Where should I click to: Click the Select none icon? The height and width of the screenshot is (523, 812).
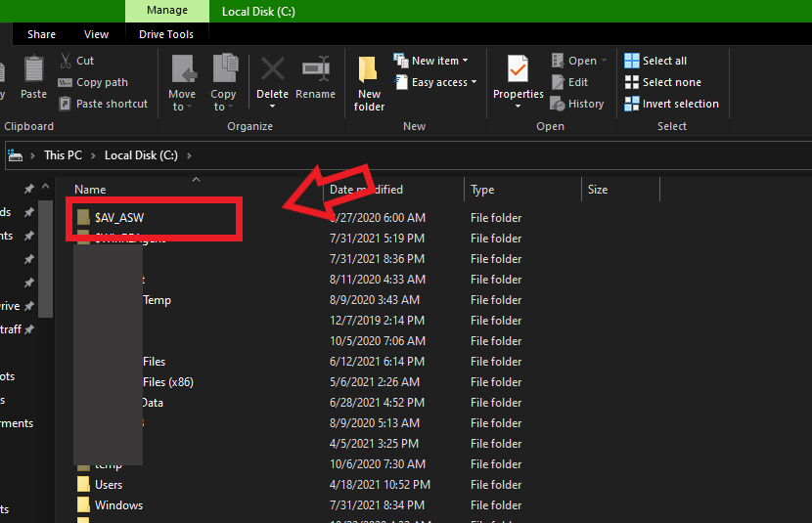pos(632,82)
